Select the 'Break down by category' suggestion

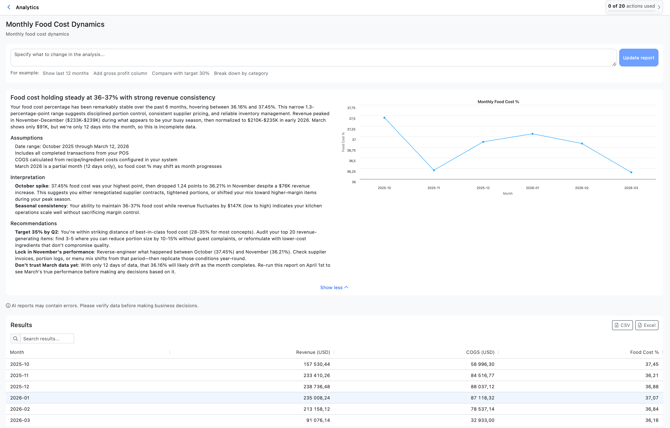pos(241,73)
